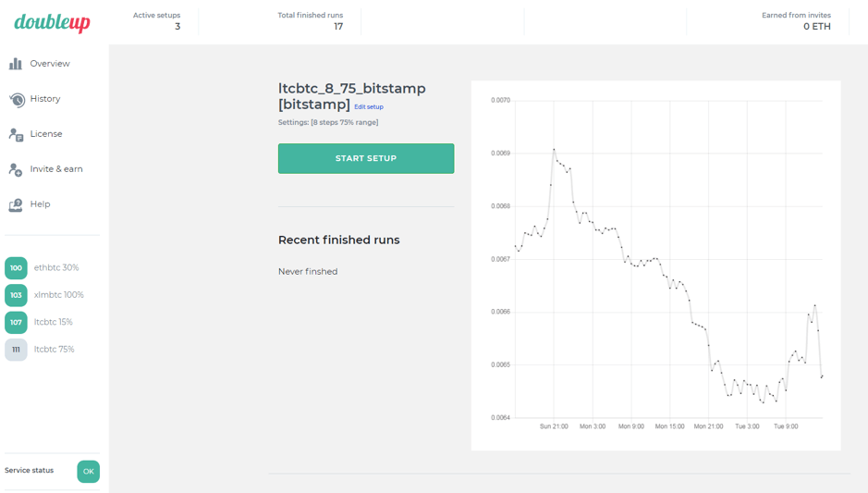Select the grey 111 ltcbtc badge
The image size is (868, 493).
click(16, 350)
